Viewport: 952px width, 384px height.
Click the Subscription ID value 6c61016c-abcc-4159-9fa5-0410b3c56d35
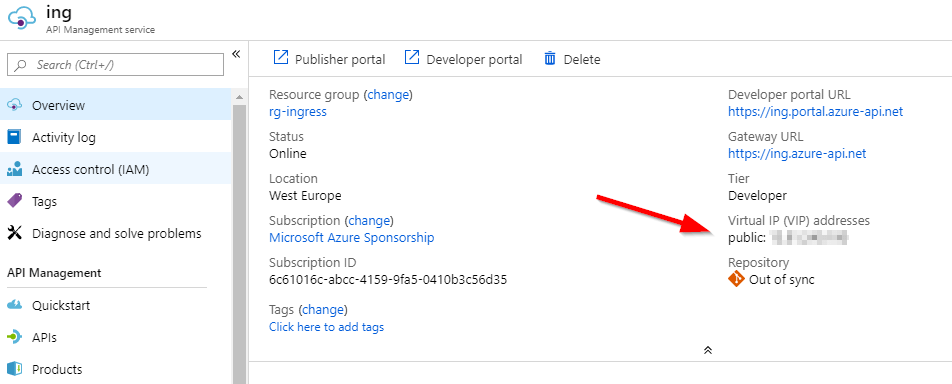point(388,279)
